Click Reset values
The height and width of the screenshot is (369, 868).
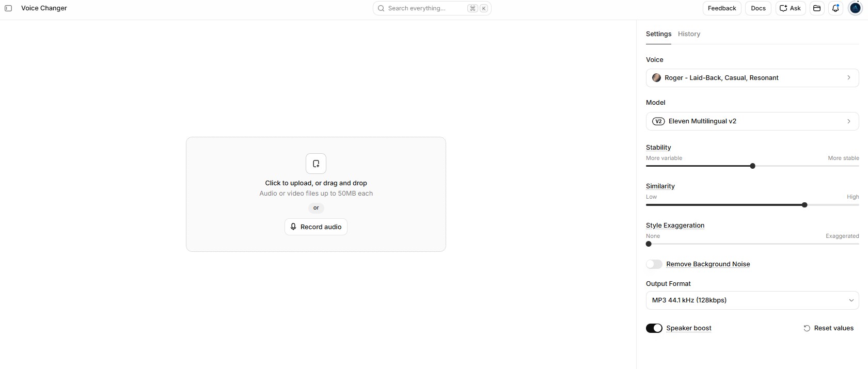coord(829,328)
